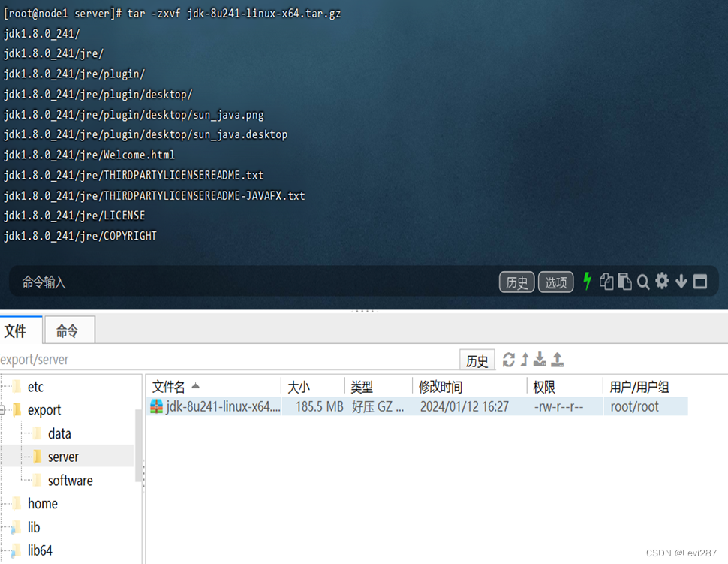Toggle the terminal window layout icon
This screenshot has width=728, height=564.
(699, 282)
